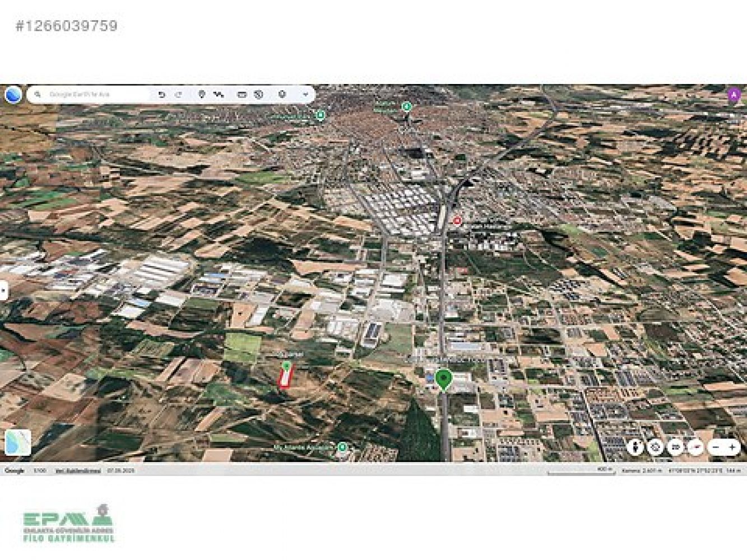Toggle the 2D/3D view button
Image resolution: width=747 pixels, height=560 pixels.
pyautogui.click(x=676, y=447)
